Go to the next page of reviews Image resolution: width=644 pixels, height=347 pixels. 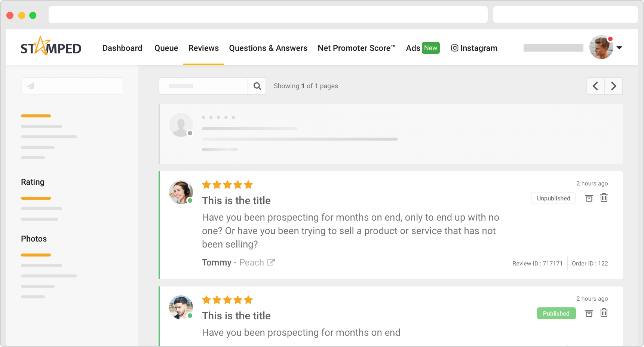tap(614, 86)
